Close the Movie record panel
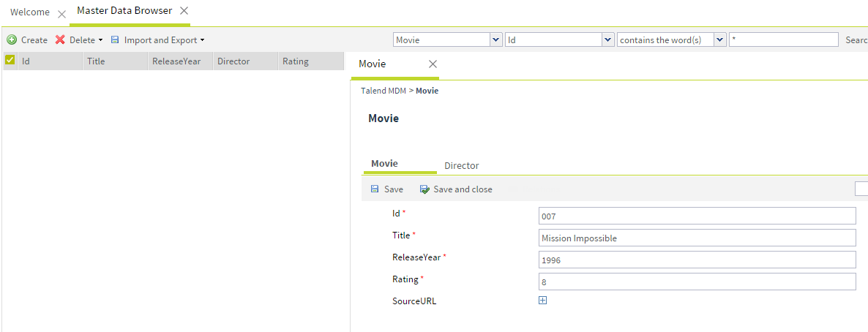Screen dimensions: 868x332 pyautogui.click(x=433, y=64)
